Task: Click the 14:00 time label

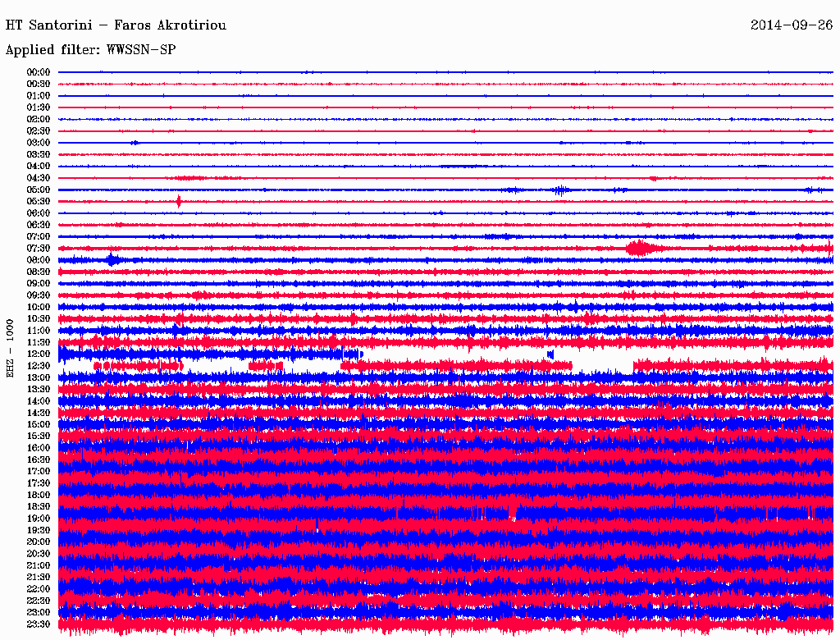Action: (x=38, y=401)
